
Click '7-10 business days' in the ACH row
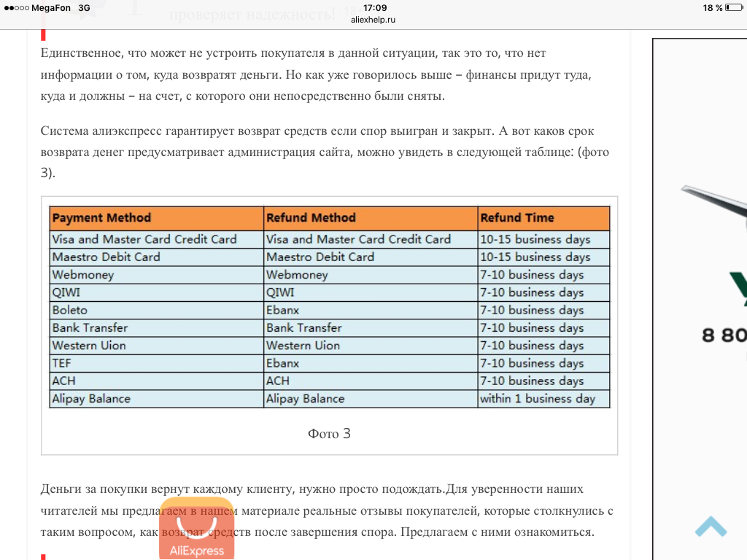click(543, 381)
